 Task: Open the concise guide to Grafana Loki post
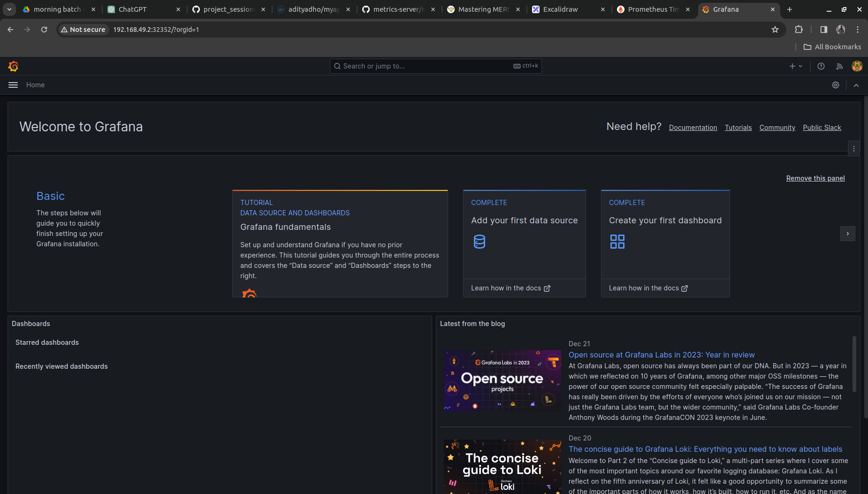pos(705,449)
